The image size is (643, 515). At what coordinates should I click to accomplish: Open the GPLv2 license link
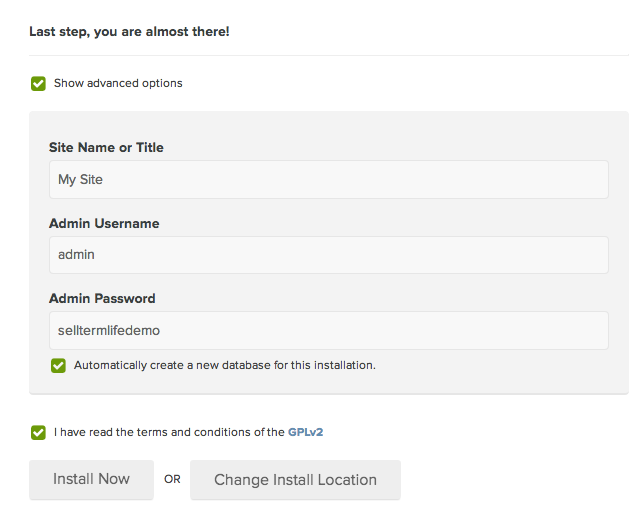[x=305, y=433]
